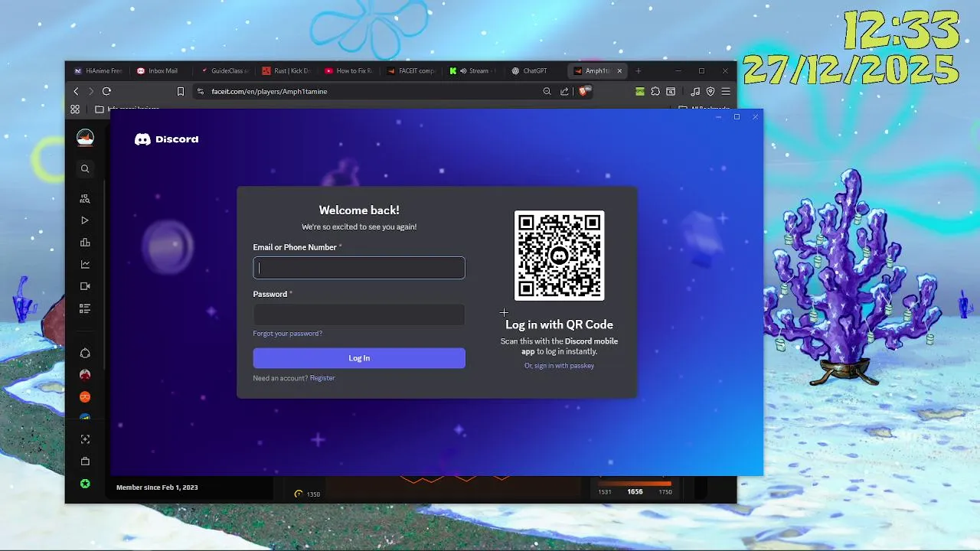The width and height of the screenshot is (980, 551).
Task: Switch to the GuideClass browser tab
Action: coord(224,71)
